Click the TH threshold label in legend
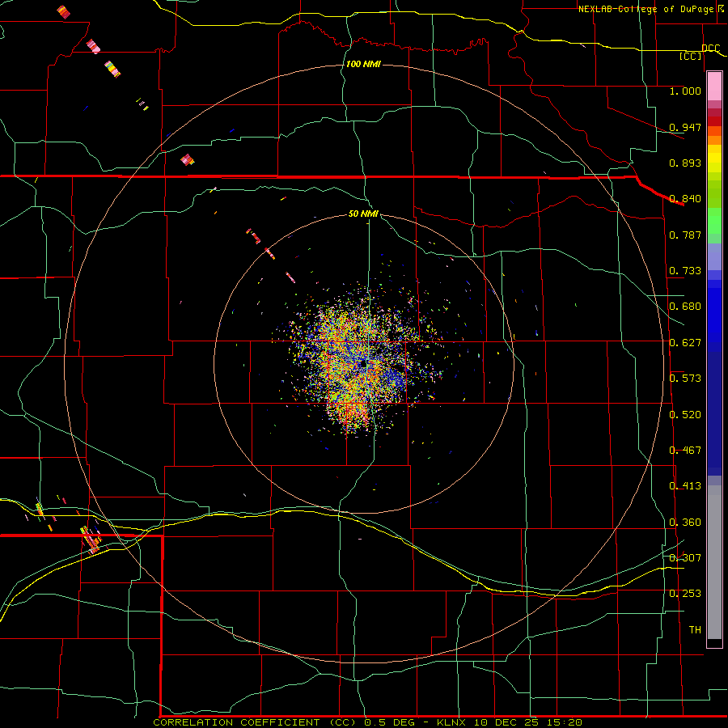This screenshot has height=728, width=728. [695, 630]
